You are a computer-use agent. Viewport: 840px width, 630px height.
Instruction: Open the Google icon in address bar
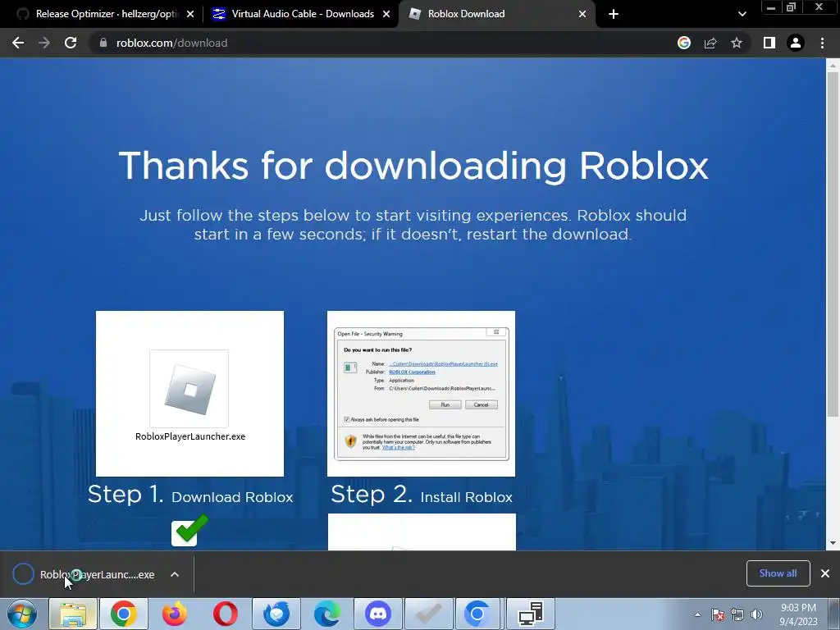pos(684,43)
